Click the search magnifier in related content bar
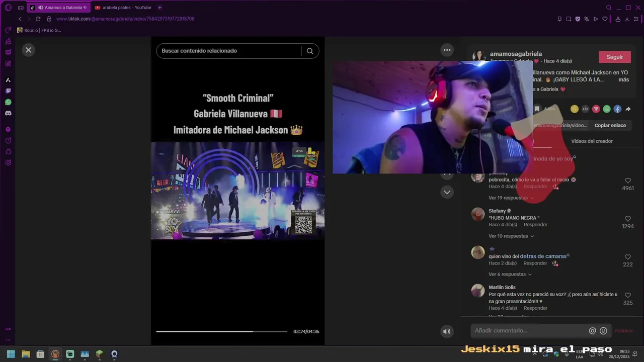Screen dimensions: 644x362 (x=310, y=51)
